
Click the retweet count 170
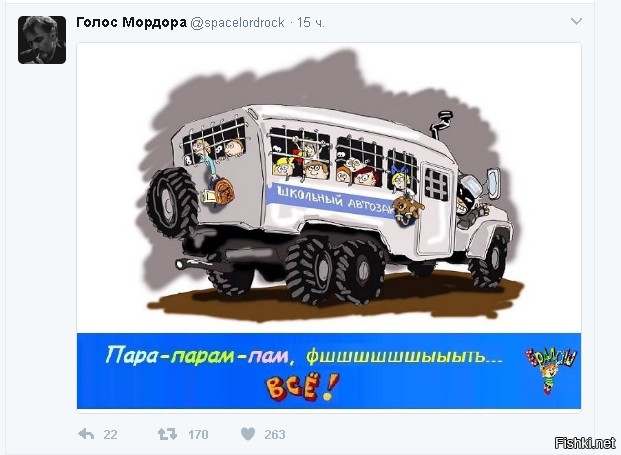[x=198, y=435]
